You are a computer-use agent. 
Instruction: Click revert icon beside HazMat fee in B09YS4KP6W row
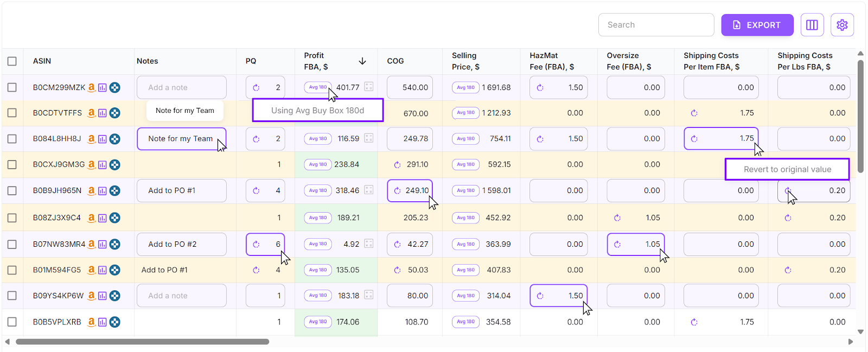[x=540, y=296]
